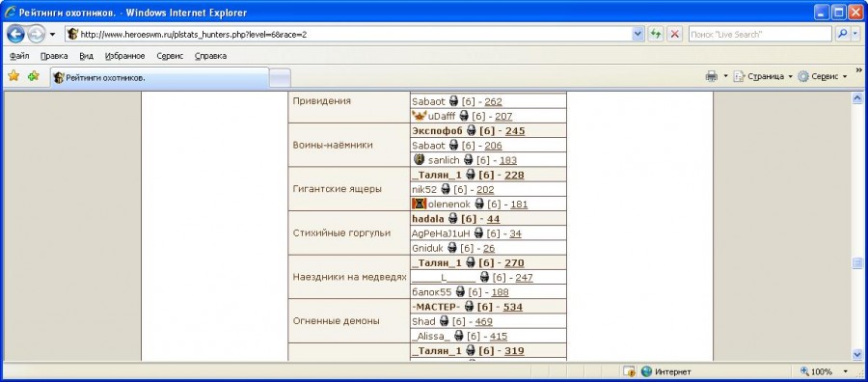Open the Избранное menu
Viewport: 868px width, 382px height.
pos(125,56)
